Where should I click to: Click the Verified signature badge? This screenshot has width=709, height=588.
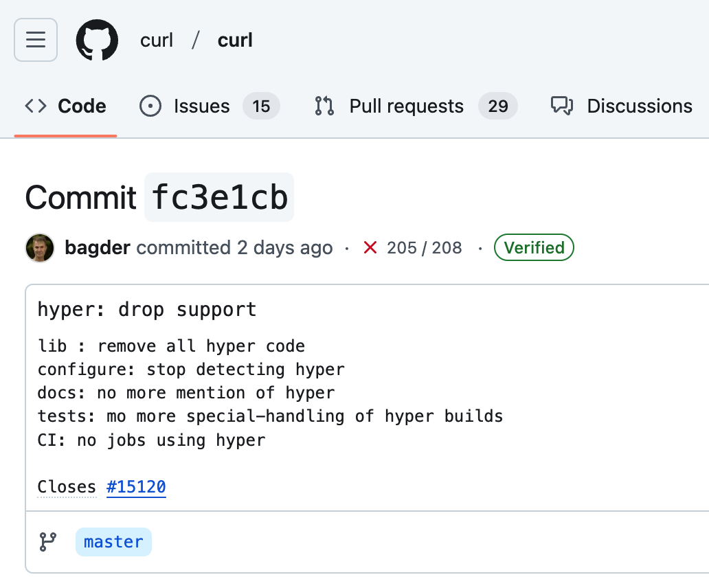click(534, 248)
